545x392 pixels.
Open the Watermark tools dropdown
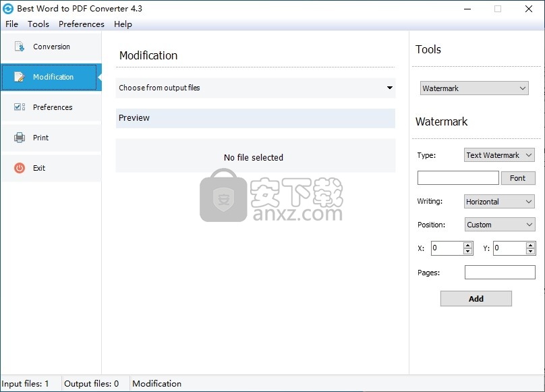pyautogui.click(x=474, y=88)
